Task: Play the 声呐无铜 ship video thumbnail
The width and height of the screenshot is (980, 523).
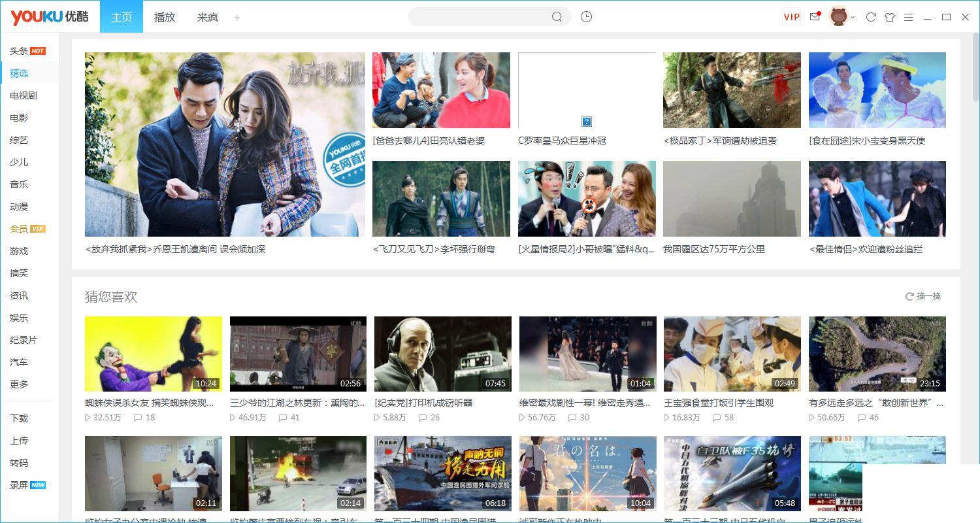Action: (x=443, y=474)
